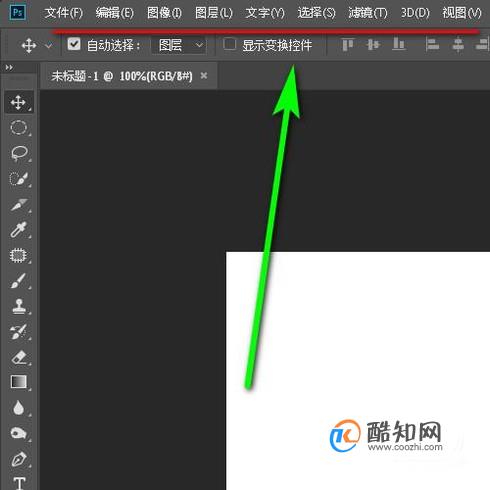Select the Elliptical Marquee tool
490x490 pixels.
tap(19, 128)
